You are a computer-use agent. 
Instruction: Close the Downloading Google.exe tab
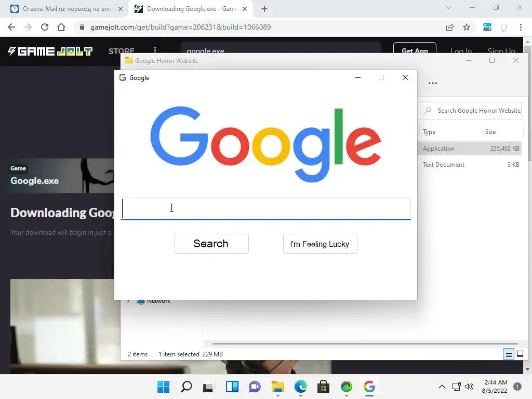click(x=245, y=9)
